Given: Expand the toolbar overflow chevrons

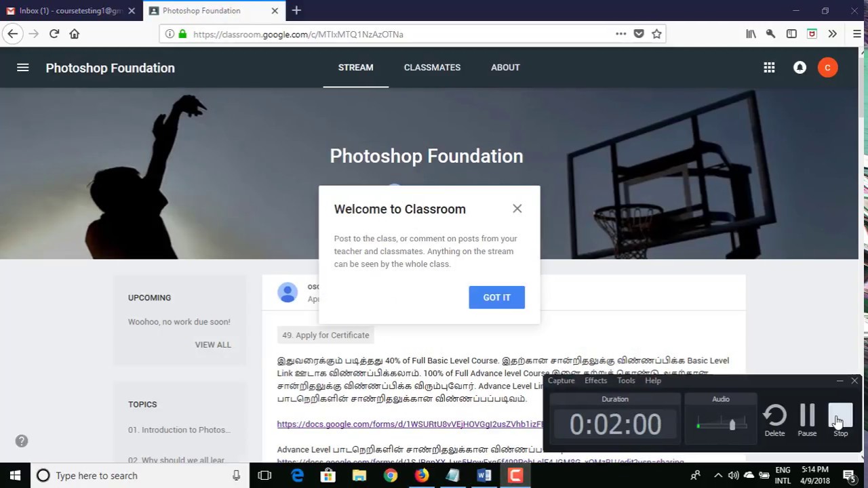Looking at the screenshot, I should click(832, 34).
